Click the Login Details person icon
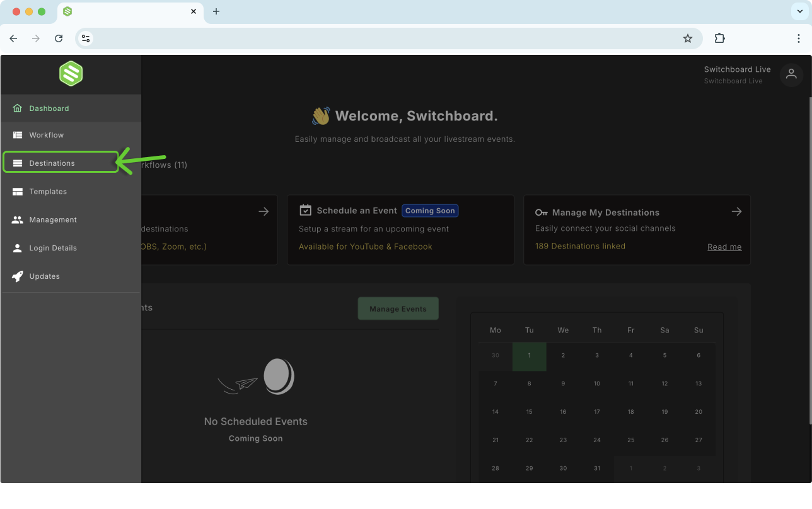Image resolution: width=812 pixels, height=509 pixels. 18,248
